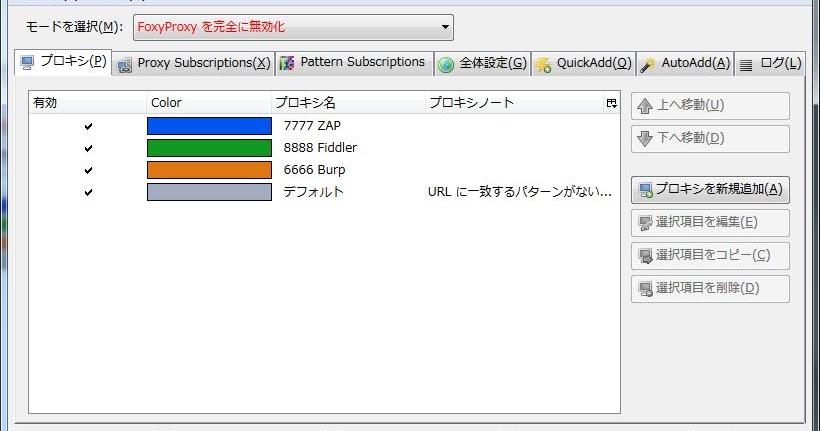Click the orange color swatch for Burp
Screen dimensions: 820x431
pyautogui.click(x=209, y=170)
